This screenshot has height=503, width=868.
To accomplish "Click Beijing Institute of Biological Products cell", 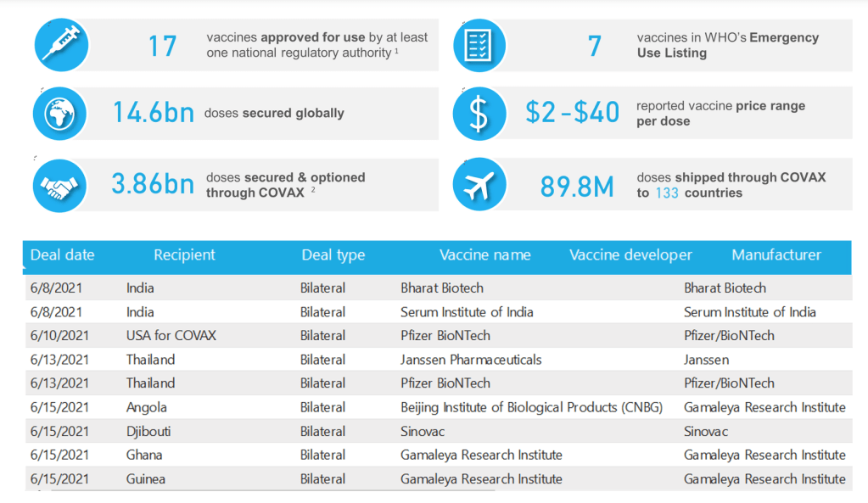I will 531,408.
